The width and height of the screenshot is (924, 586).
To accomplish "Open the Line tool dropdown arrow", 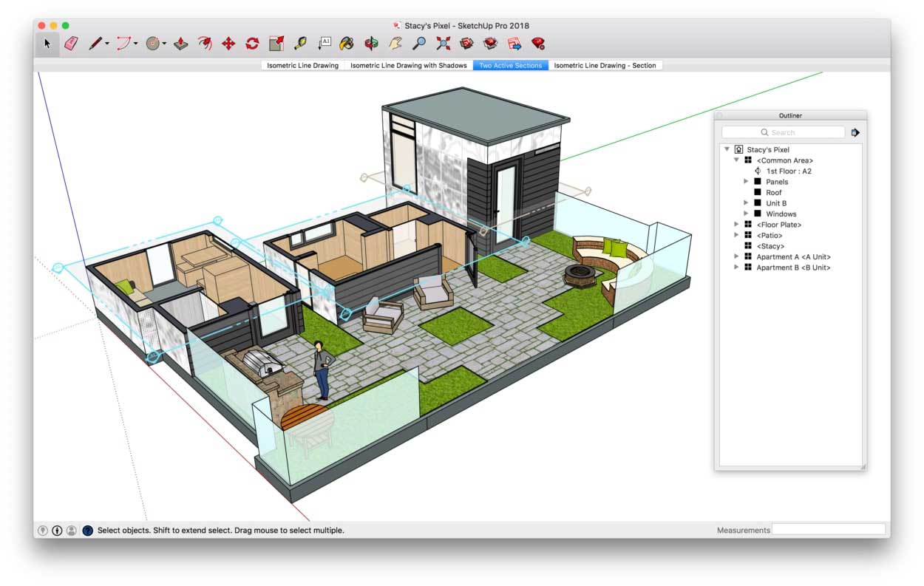I will 107,44.
